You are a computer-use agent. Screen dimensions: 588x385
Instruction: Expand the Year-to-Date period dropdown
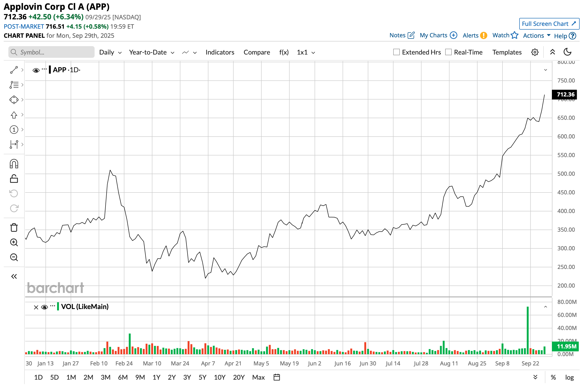pos(152,53)
